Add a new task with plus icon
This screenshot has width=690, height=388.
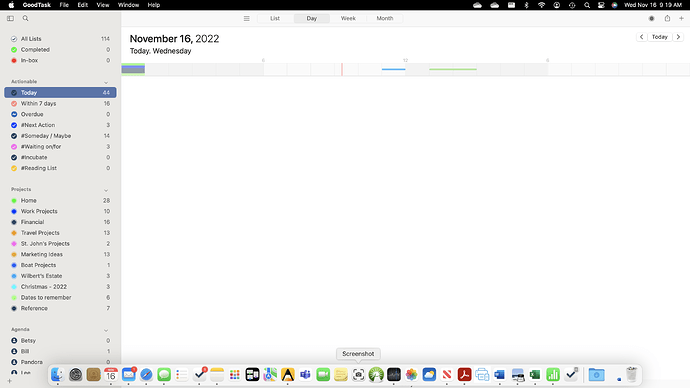coord(681,18)
